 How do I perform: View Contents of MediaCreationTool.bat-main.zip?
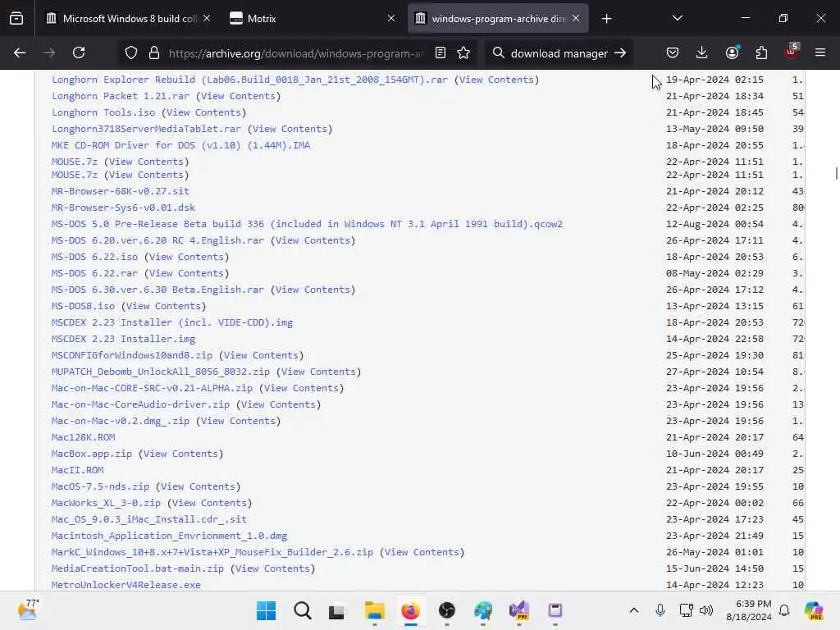coord(272,568)
